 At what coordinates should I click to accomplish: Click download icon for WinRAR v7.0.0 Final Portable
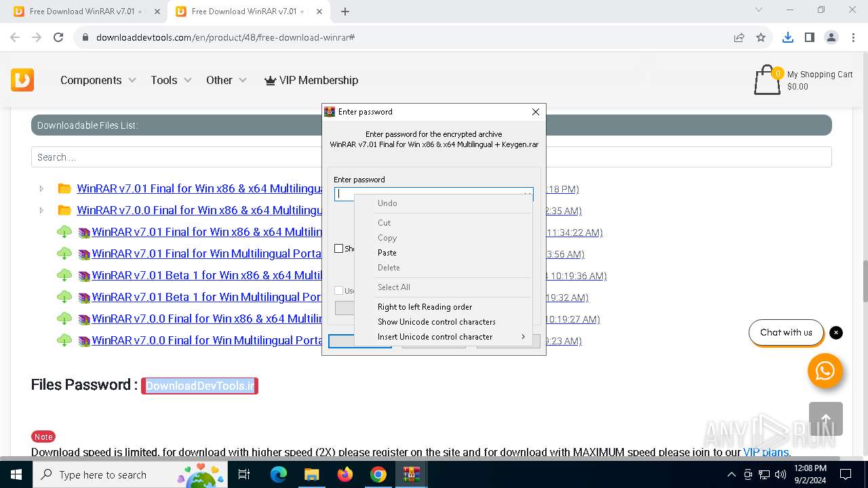(64, 341)
